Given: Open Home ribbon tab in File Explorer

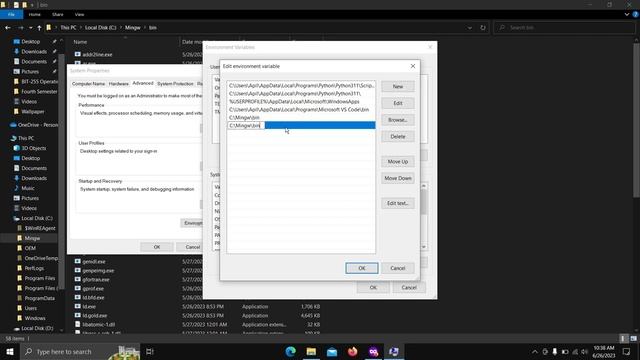Looking at the screenshot, I should pyautogui.click(x=35, y=14).
